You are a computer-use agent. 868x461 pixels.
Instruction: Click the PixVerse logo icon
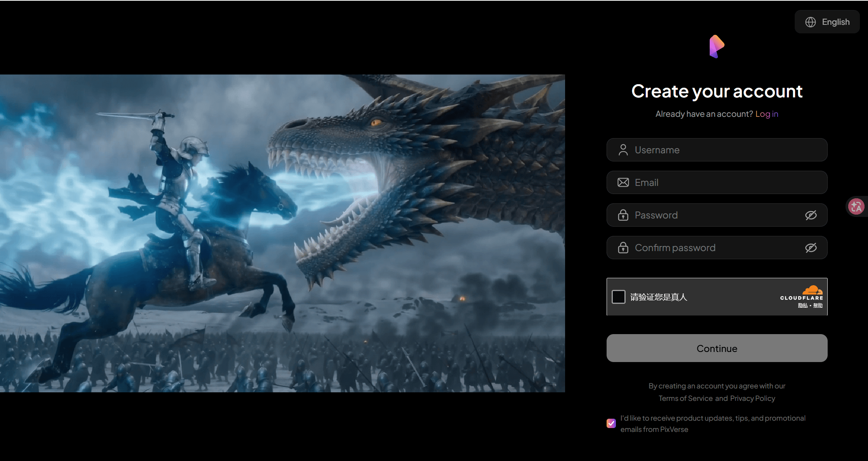coord(717,47)
